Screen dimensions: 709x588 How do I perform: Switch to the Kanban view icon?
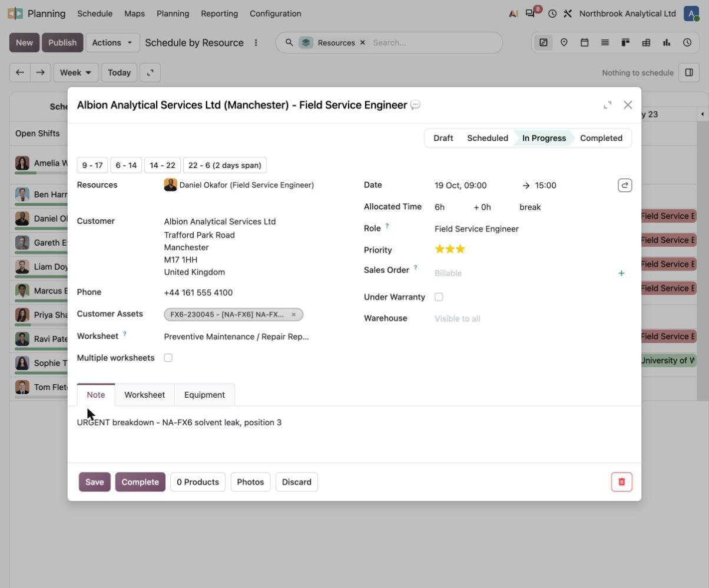(625, 42)
